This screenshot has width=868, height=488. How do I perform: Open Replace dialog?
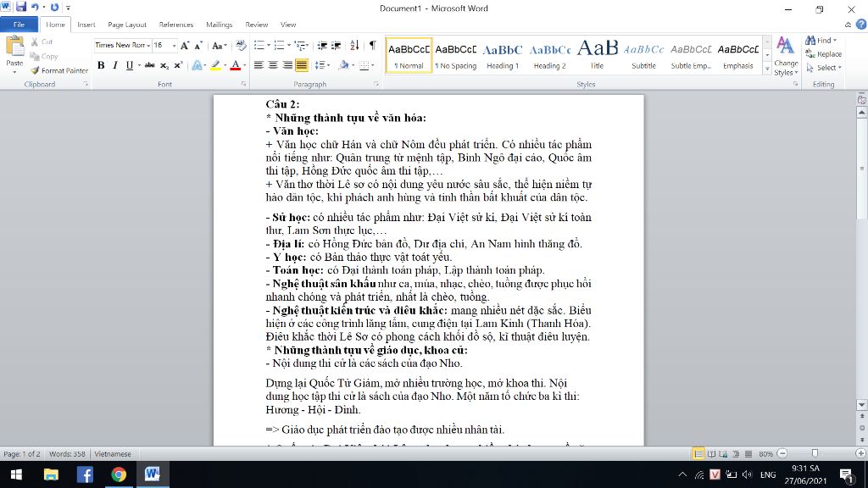pos(824,54)
